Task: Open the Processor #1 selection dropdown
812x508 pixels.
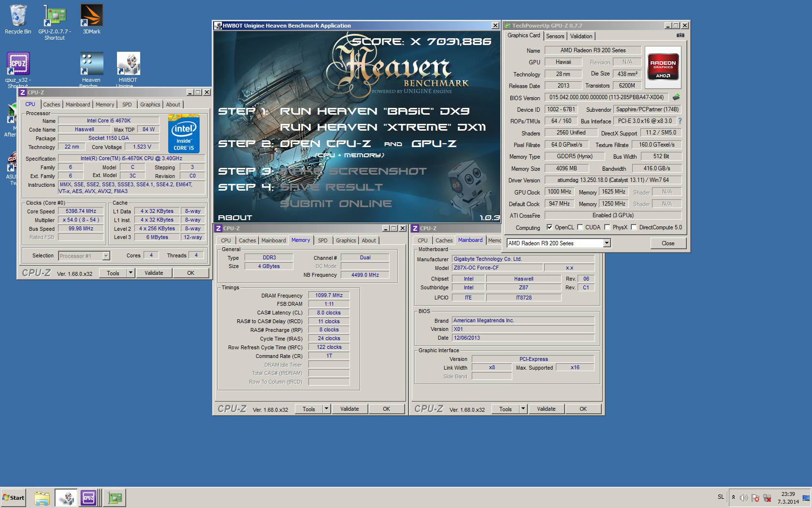Action: [x=84, y=256]
